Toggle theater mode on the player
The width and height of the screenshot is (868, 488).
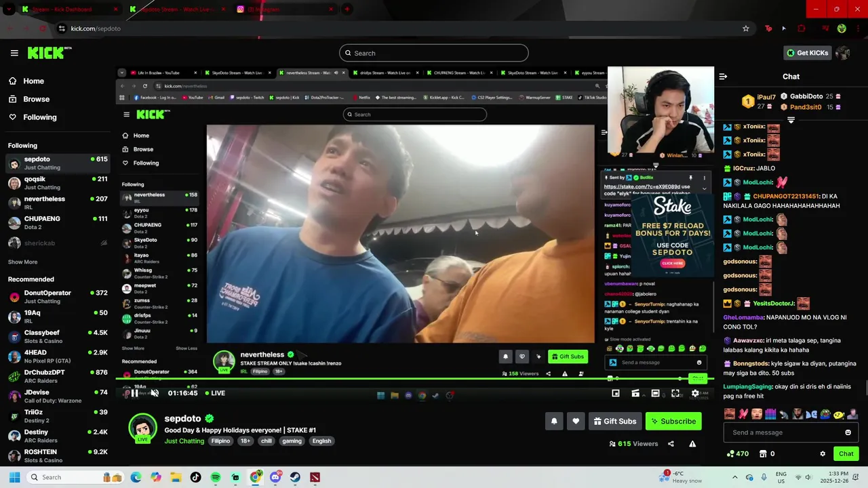coord(655,393)
